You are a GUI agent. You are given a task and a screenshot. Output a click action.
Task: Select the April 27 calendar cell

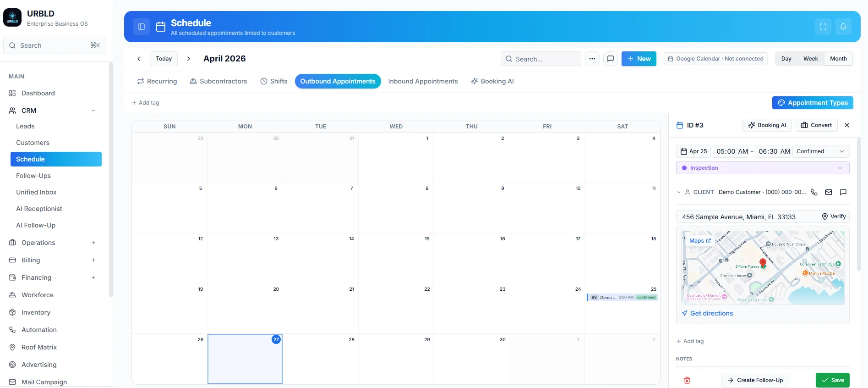[x=245, y=359]
